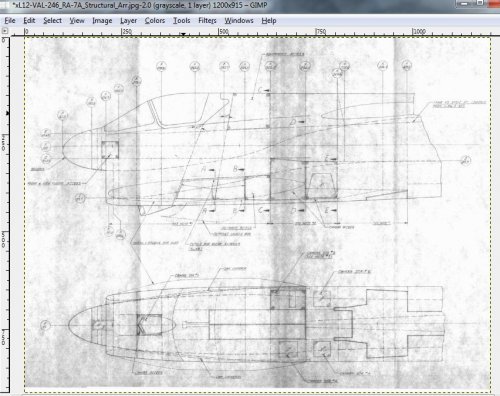Open the Edit menu
This screenshot has width=500, height=396.
pos(29,21)
